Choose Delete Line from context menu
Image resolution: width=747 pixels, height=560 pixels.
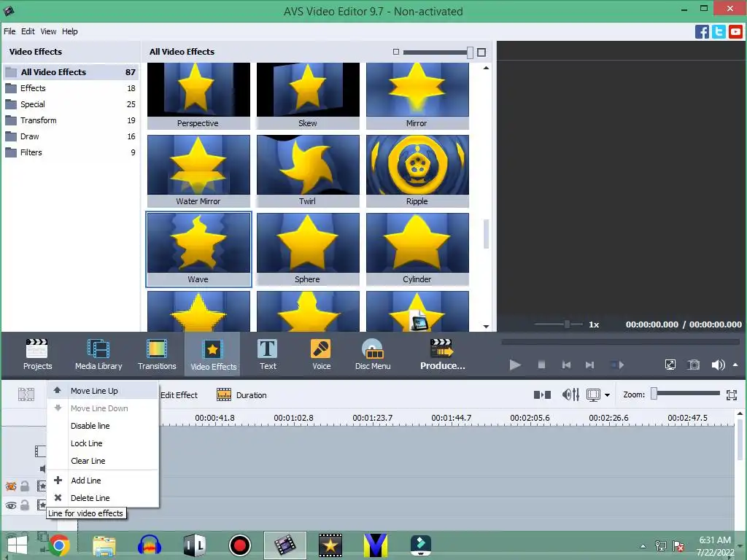point(103,498)
